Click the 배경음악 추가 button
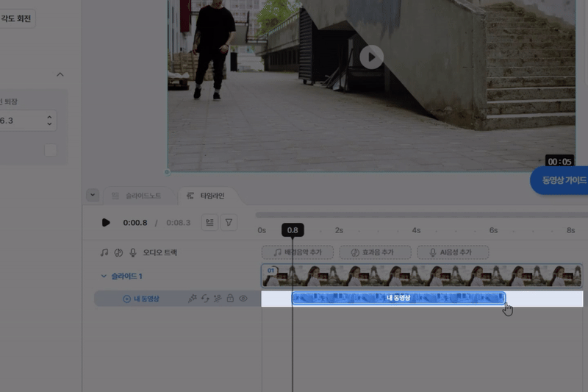This screenshot has height=392, width=588. pyautogui.click(x=298, y=252)
